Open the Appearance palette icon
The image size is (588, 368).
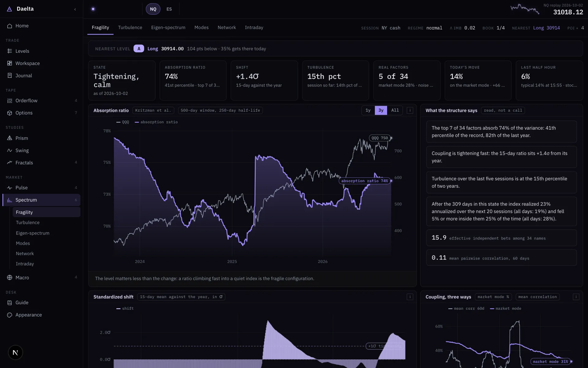(x=9, y=315)
